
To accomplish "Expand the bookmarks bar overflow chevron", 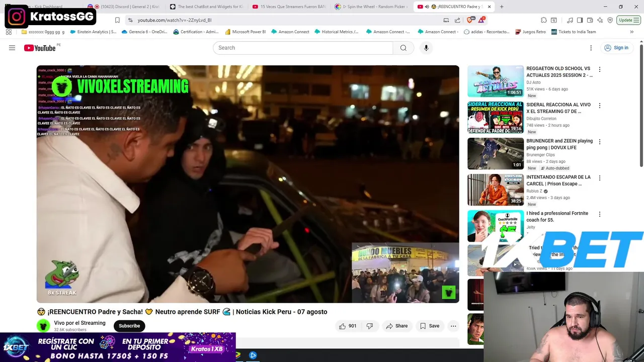I will point(631,32).
